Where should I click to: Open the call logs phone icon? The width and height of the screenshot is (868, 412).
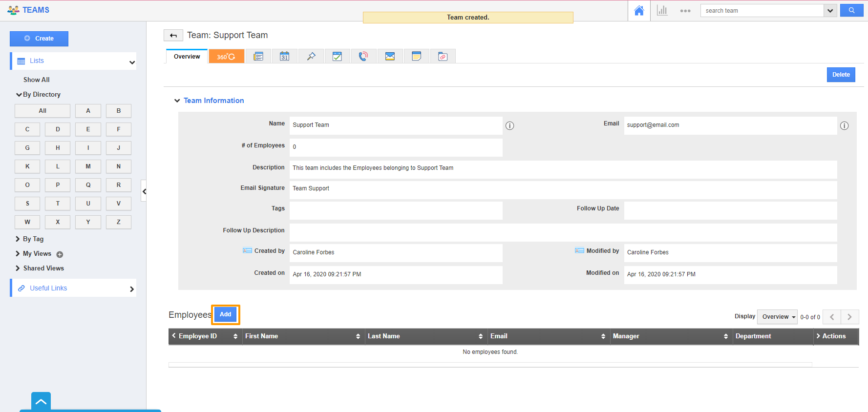tap(363, 57)
